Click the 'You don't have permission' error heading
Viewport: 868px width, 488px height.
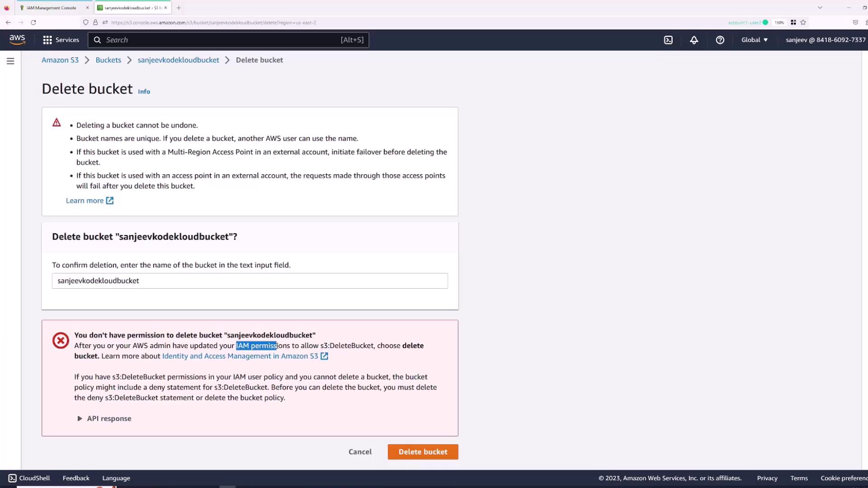pos(195,335)
